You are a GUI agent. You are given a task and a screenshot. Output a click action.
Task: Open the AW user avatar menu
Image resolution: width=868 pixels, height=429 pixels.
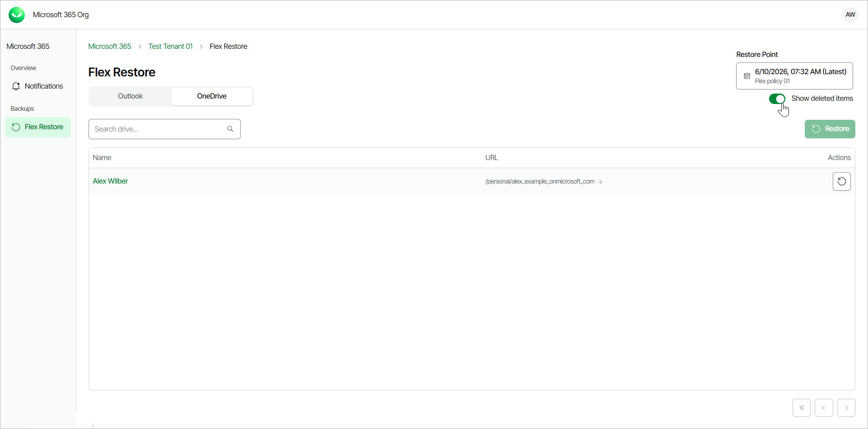coord(850,15)
